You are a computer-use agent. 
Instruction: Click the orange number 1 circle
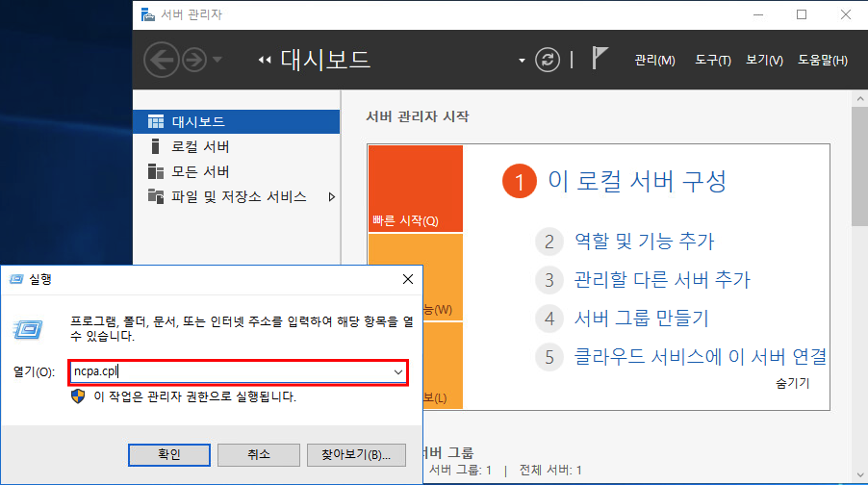tap(520, 181)
